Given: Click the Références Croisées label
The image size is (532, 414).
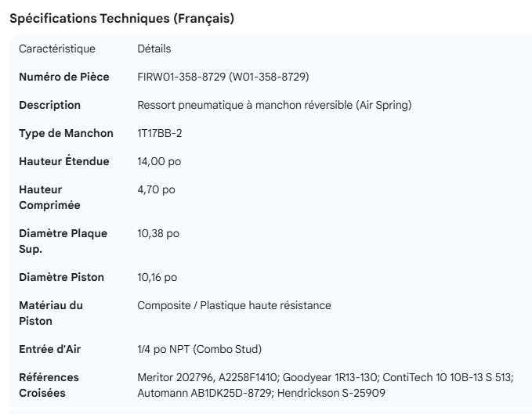Looking at the screenshot, I should pos(49,384).
